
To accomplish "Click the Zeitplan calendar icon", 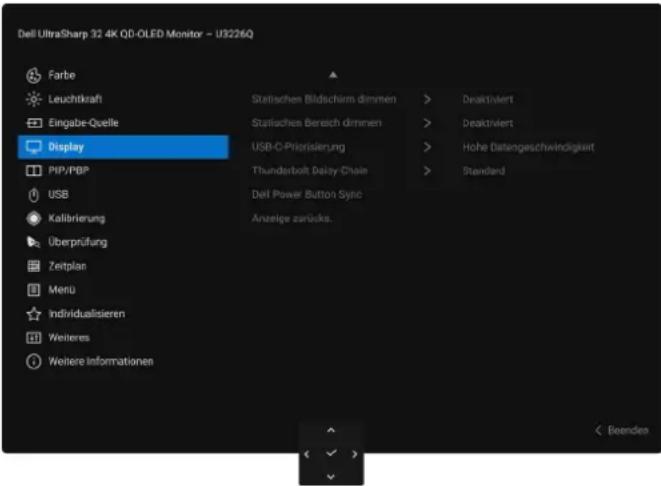I will [34, 266].
